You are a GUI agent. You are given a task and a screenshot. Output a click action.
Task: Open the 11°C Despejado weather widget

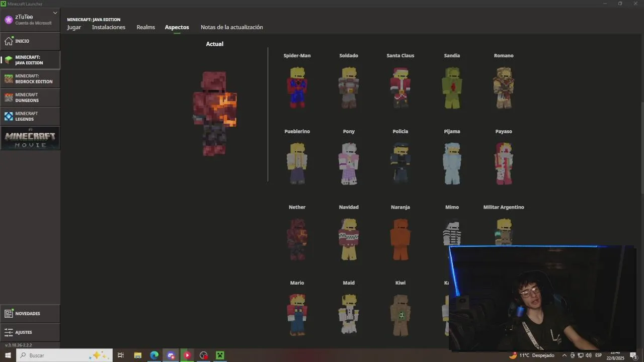click(x=531, y=355)
